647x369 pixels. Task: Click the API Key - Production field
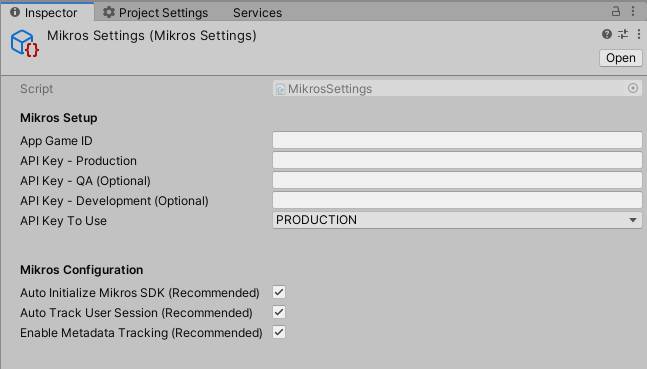[x=457, y=160]
